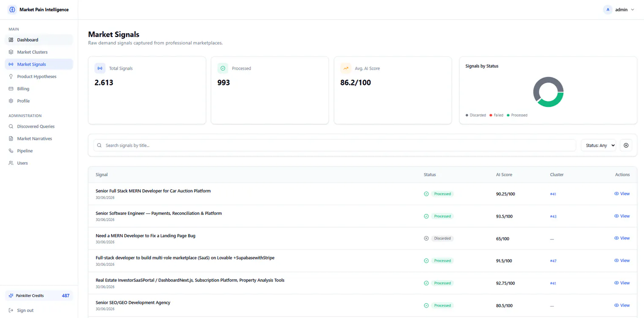Click the Users people icon

(11, 163)
